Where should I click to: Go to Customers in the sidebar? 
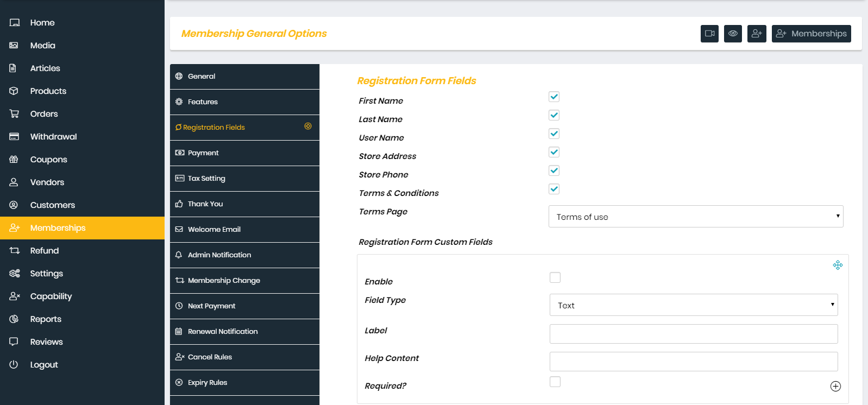click(x=82, y=205)
